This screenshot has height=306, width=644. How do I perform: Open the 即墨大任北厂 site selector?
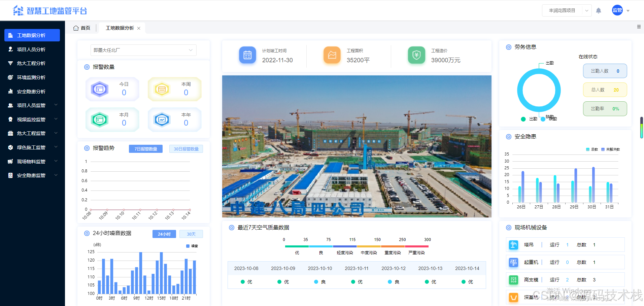click(143, 50)
